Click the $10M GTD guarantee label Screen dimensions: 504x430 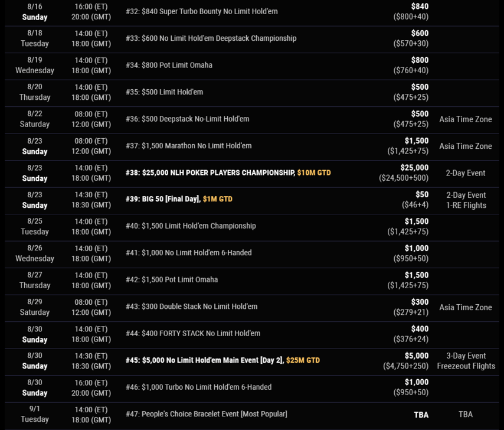pos(314,173)
